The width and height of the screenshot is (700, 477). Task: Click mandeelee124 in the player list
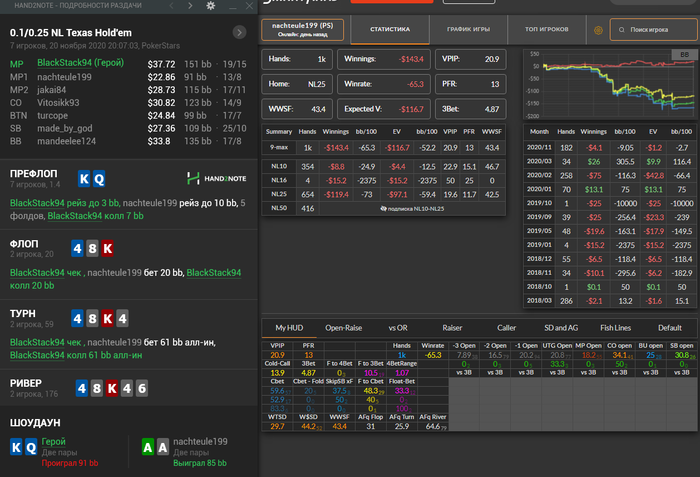67,141
